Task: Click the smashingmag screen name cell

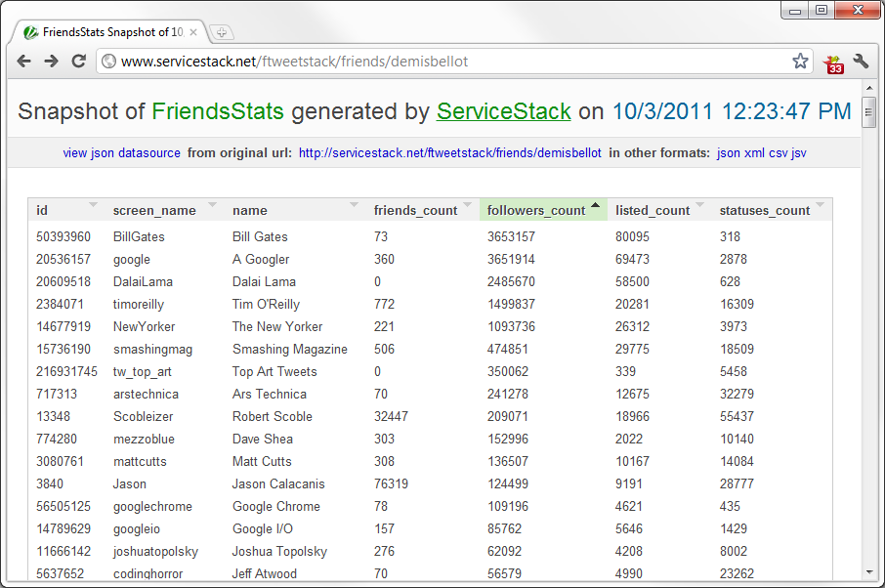Action: click(x=152, y=350)
